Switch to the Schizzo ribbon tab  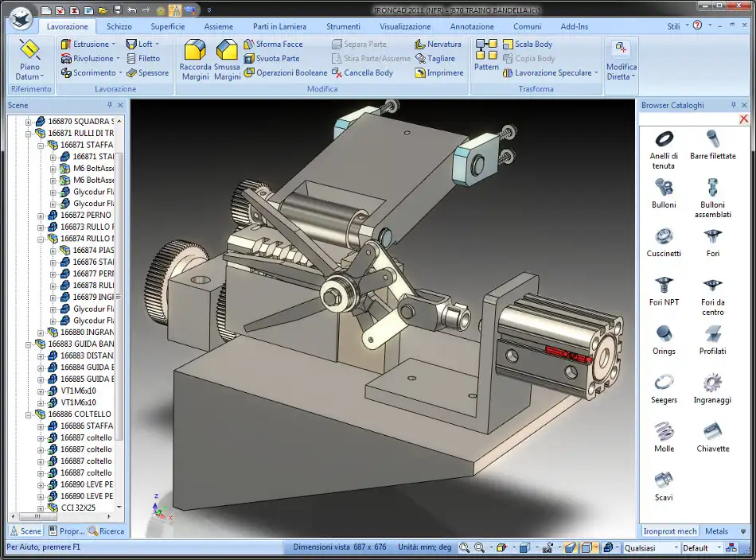(119, 26)
